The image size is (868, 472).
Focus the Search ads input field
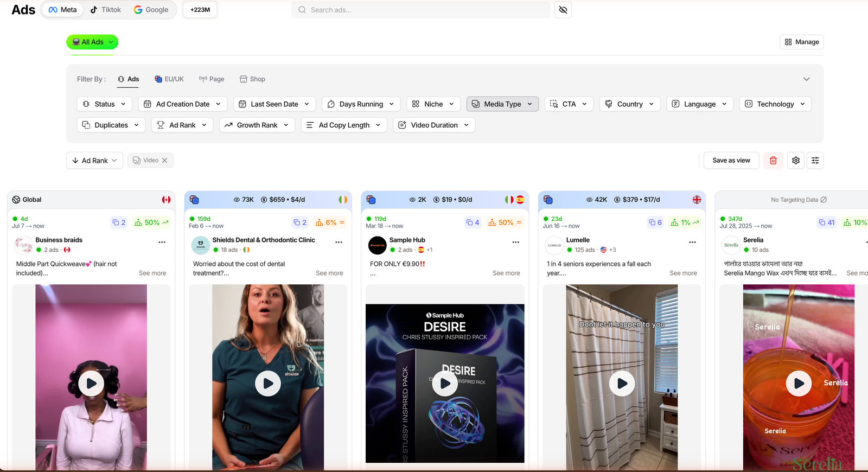click(x=421, y=10)
